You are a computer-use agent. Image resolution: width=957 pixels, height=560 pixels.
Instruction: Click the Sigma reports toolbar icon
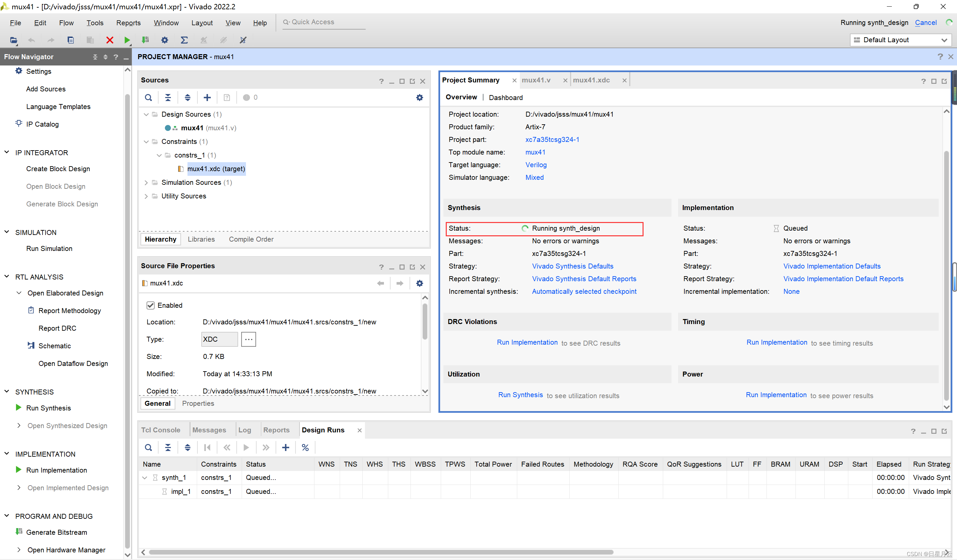(184, 40)
